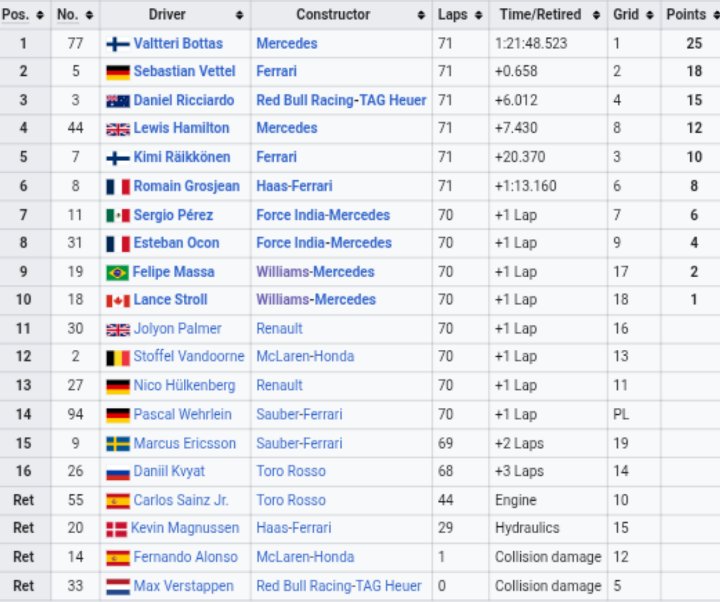
Task: Open Nico Hülkenberg driver link
Action: click(184, 385)
